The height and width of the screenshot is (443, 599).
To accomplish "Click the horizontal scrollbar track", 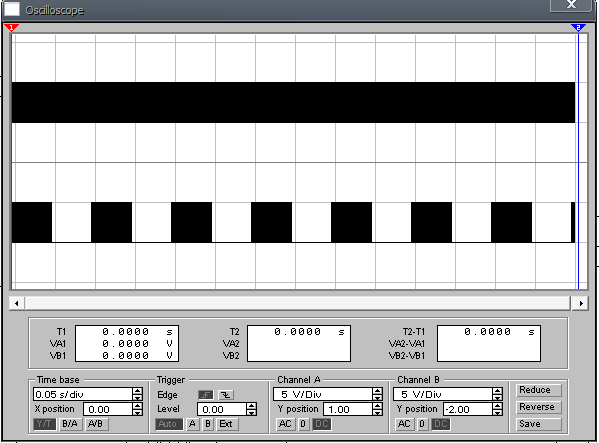I will coord(298,303).
